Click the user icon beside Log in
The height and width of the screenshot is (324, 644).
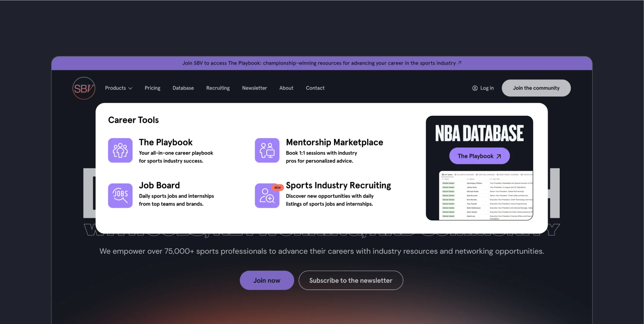(x=475, y=88)
